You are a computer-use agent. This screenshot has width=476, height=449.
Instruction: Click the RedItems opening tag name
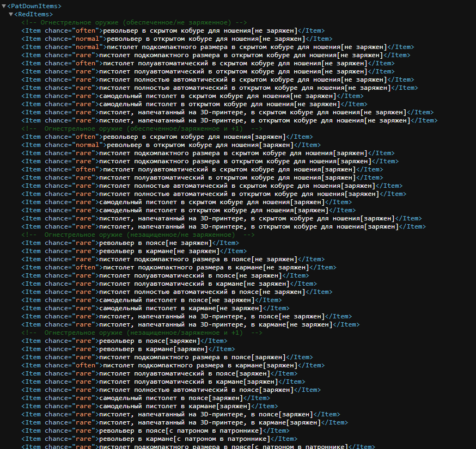[x=35, y=14]
